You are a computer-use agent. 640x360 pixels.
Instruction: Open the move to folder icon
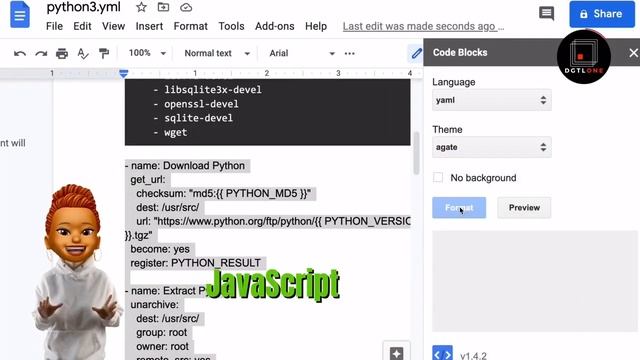pos(163,7)
